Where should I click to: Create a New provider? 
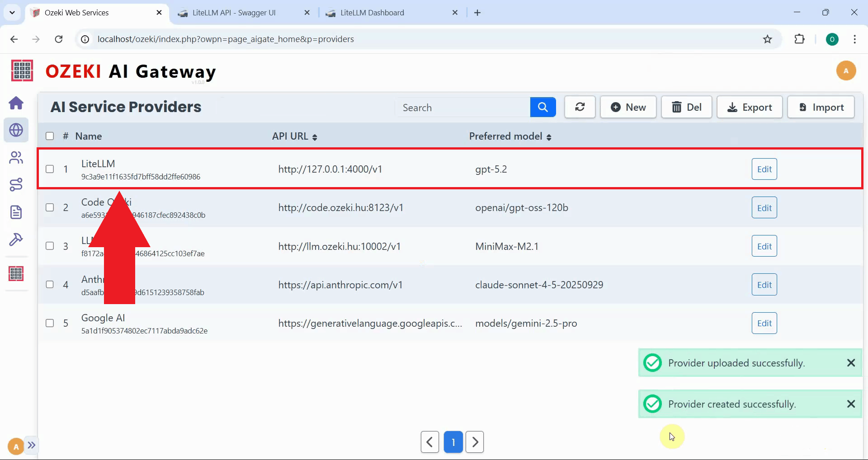[x=628, y=107]
